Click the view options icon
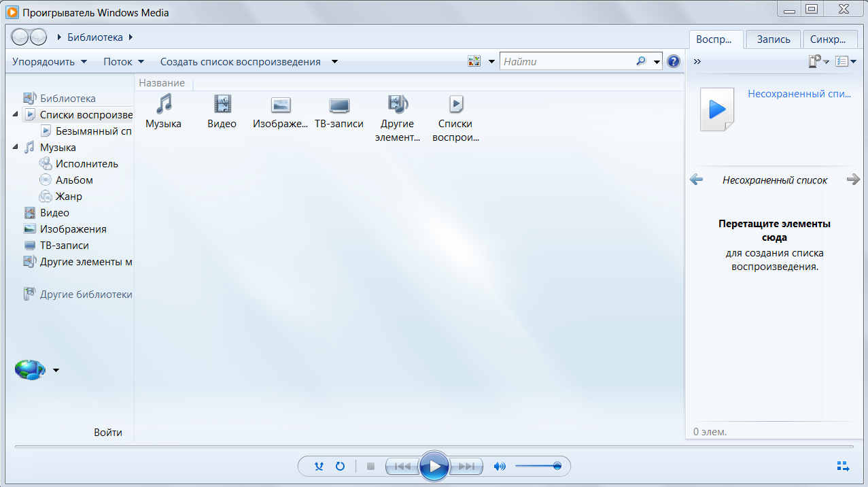The image size is (868, 487). point(474,61)
